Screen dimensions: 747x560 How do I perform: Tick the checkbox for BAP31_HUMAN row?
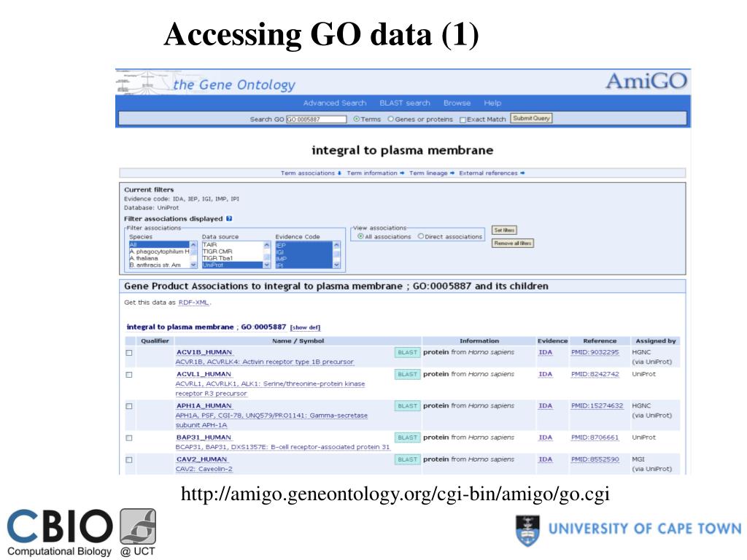point(129,437)
